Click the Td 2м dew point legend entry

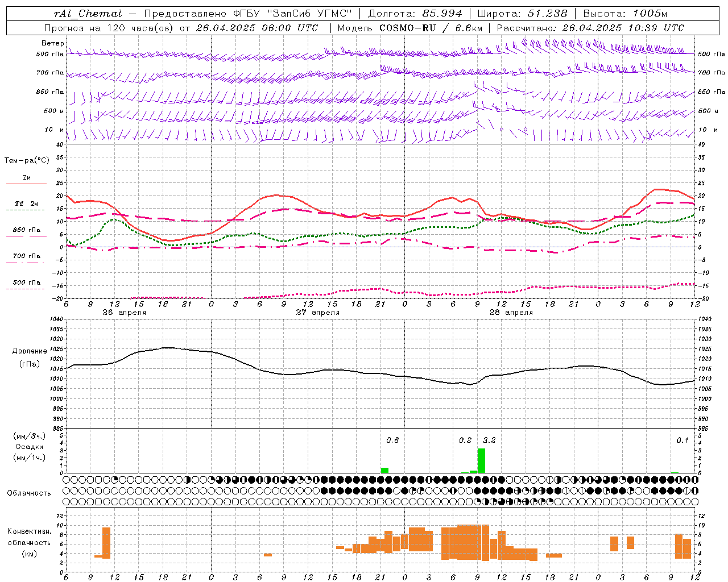(x=27, y=203)
